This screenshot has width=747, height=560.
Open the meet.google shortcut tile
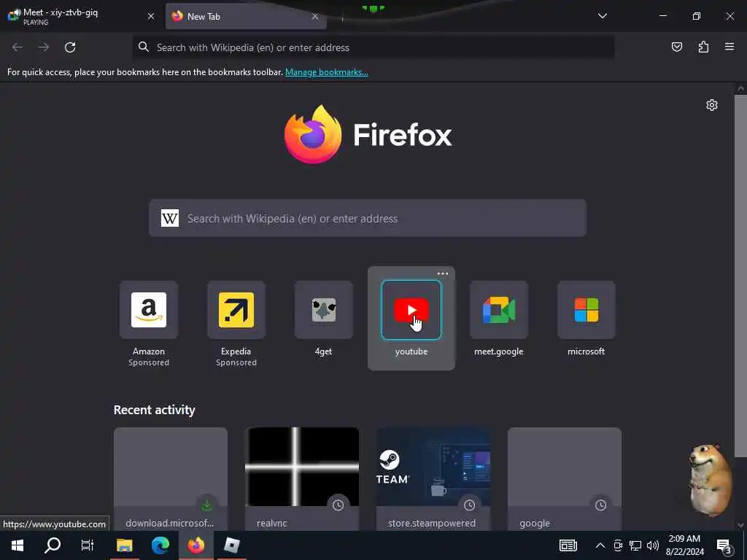499,310
